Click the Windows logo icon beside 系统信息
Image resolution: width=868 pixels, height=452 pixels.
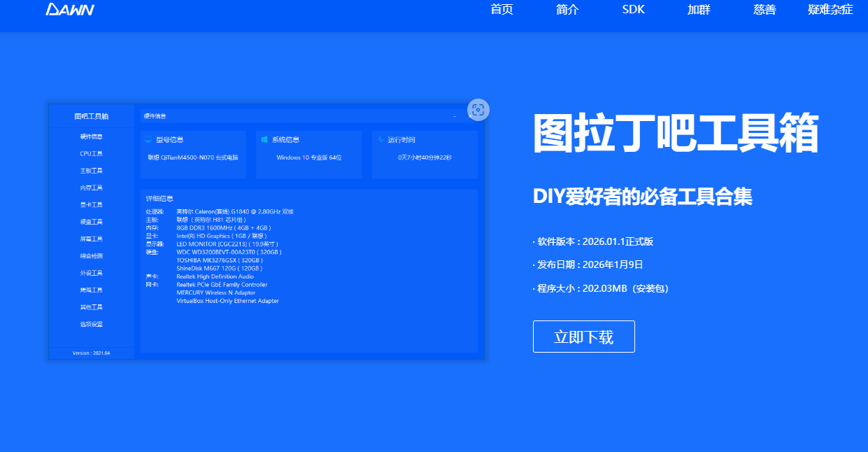click(x=264, y=140)
